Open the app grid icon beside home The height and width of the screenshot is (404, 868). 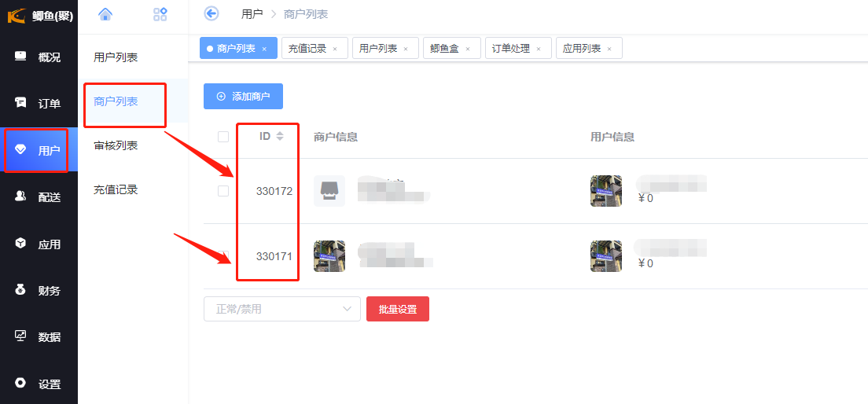(x=160, y=13)
